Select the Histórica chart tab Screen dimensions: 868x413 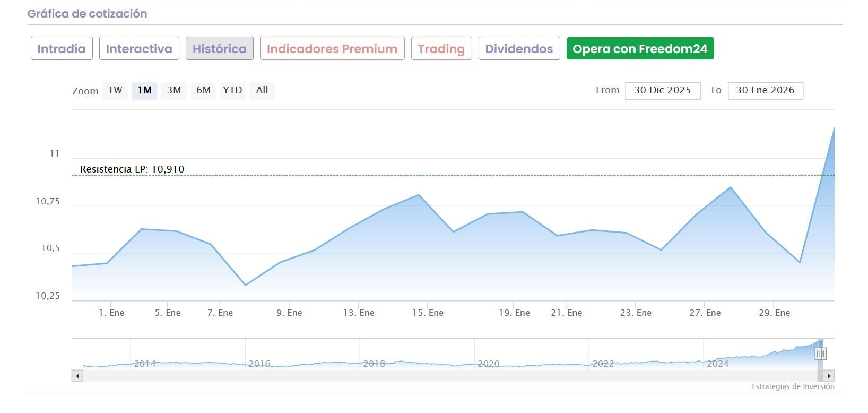tap(219, 49)
